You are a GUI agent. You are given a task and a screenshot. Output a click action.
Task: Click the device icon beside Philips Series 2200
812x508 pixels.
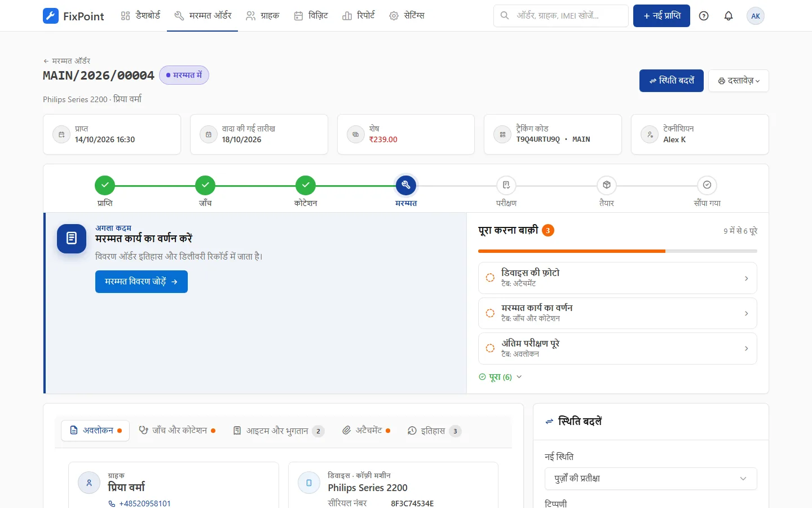[x=309, y=483]
